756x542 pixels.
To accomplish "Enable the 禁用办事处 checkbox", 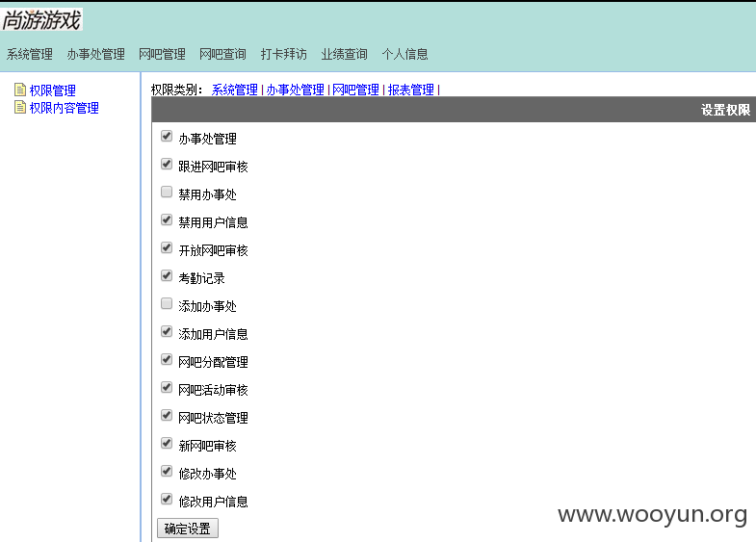I will point(167,192).
